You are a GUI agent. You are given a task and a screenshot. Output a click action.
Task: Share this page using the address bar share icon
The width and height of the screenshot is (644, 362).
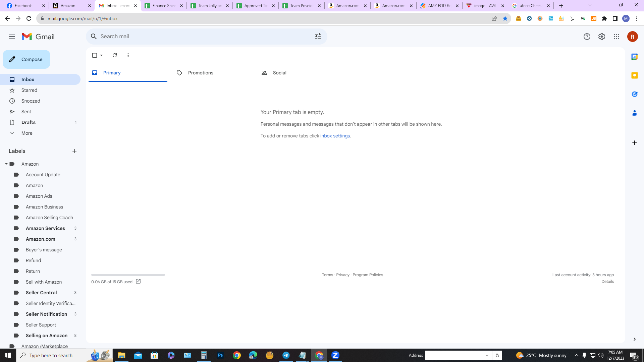pyautogui.click(x=494, y=18)
